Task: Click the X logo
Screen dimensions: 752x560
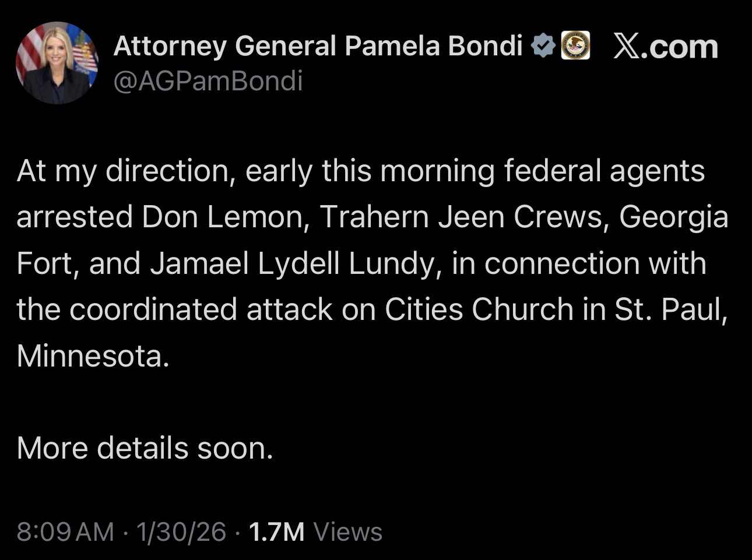Action: (x=626, y=47)
